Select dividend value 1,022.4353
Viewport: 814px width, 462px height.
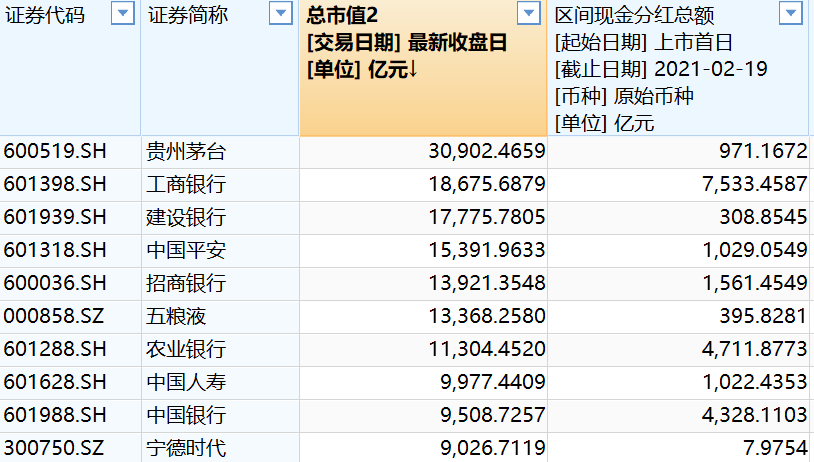(x=679, y=382)
